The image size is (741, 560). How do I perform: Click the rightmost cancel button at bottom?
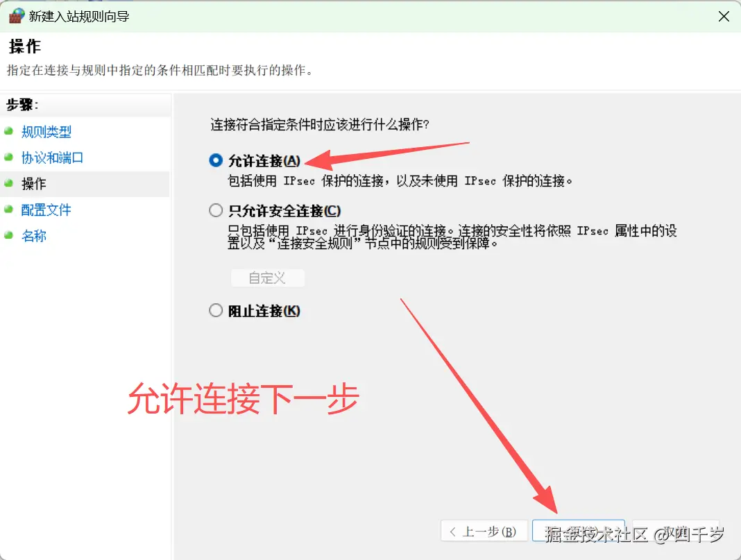pyautogui.click(x=676, y=531)
